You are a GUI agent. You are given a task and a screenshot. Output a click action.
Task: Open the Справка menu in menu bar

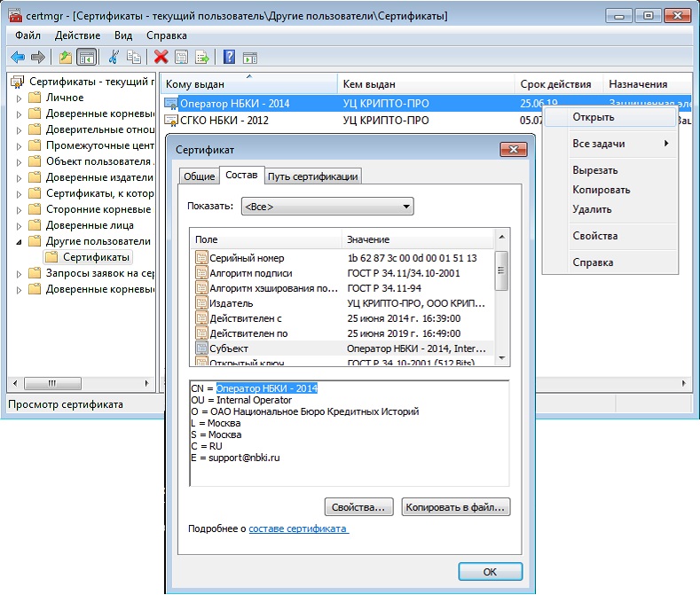click(167, 35)
